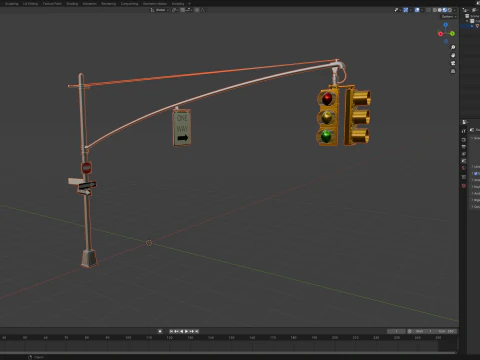The image size is (480, 360).
Task: Toggle snapping magnet in the header
Action: tap(183, 10)
